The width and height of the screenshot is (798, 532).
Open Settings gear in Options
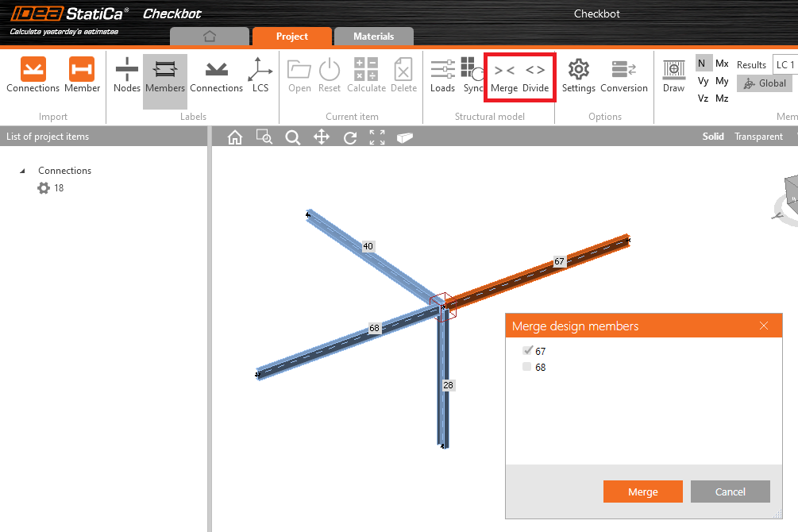point(579,75)
